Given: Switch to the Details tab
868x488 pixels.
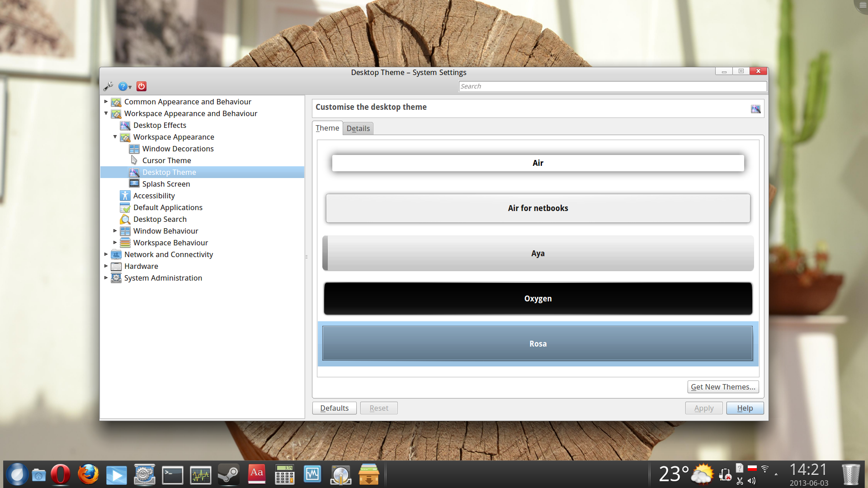Looking at the screenshot, I should [x=358, y=128].
